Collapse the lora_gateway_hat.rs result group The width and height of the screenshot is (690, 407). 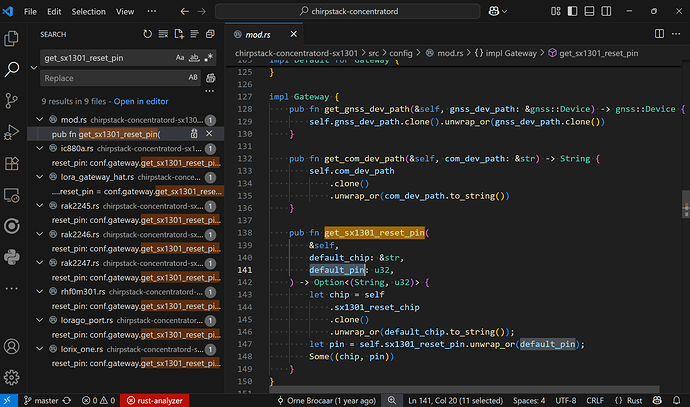(x=40, y=176)
